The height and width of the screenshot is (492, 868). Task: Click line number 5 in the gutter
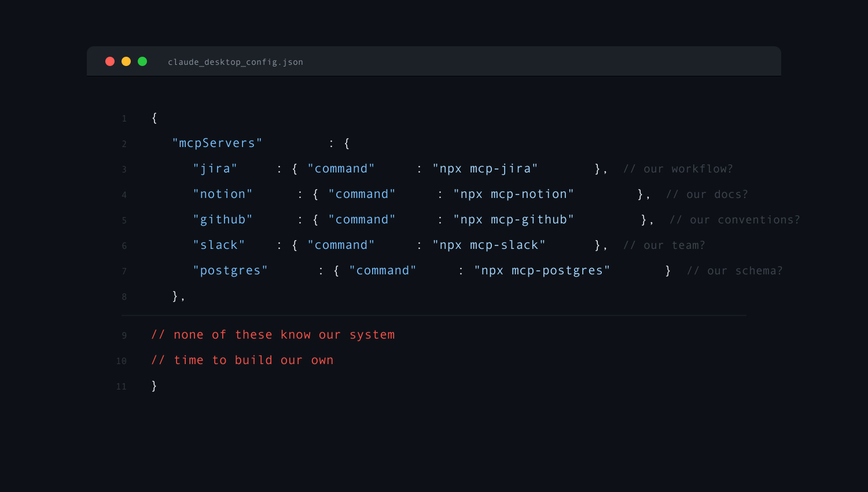pyautogui.click(x=124, y=221)
